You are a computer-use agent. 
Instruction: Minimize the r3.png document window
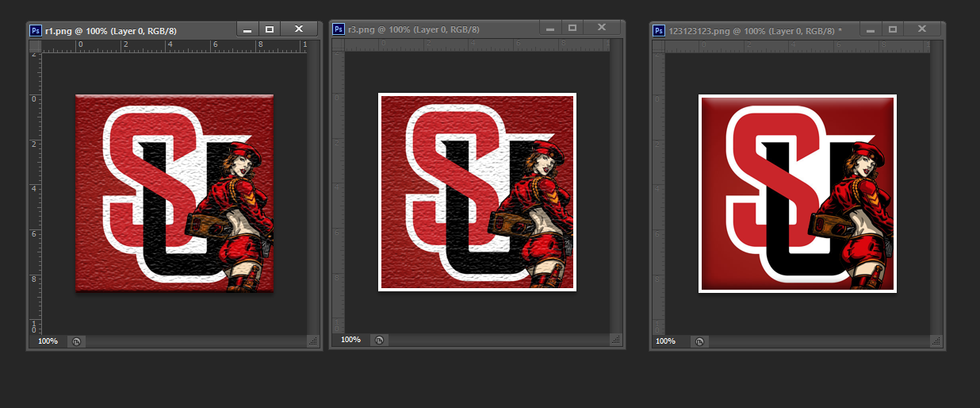550,28
